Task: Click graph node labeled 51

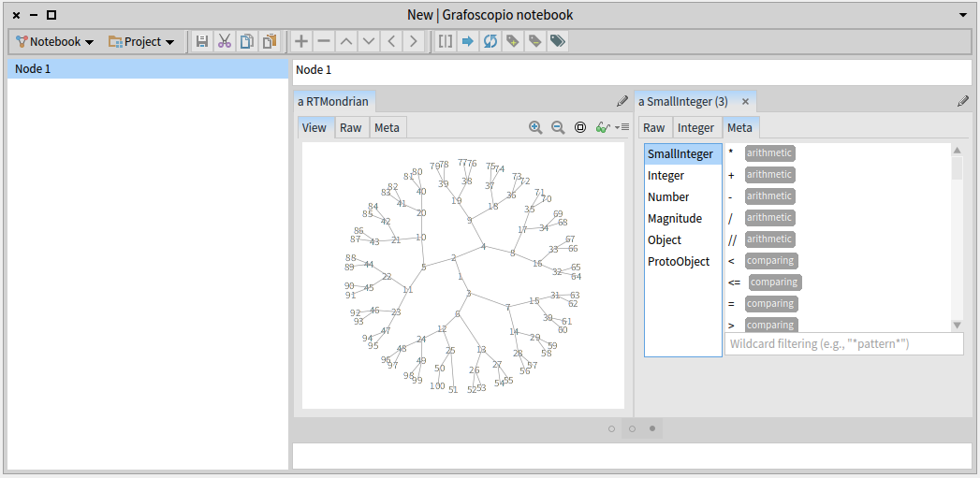Action: (453, 390)
